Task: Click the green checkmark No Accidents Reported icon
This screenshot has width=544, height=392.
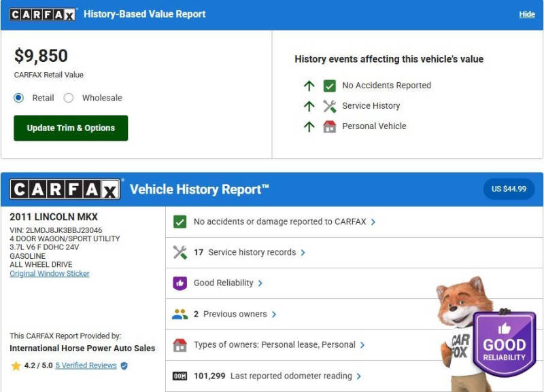Action: point(330,86)
